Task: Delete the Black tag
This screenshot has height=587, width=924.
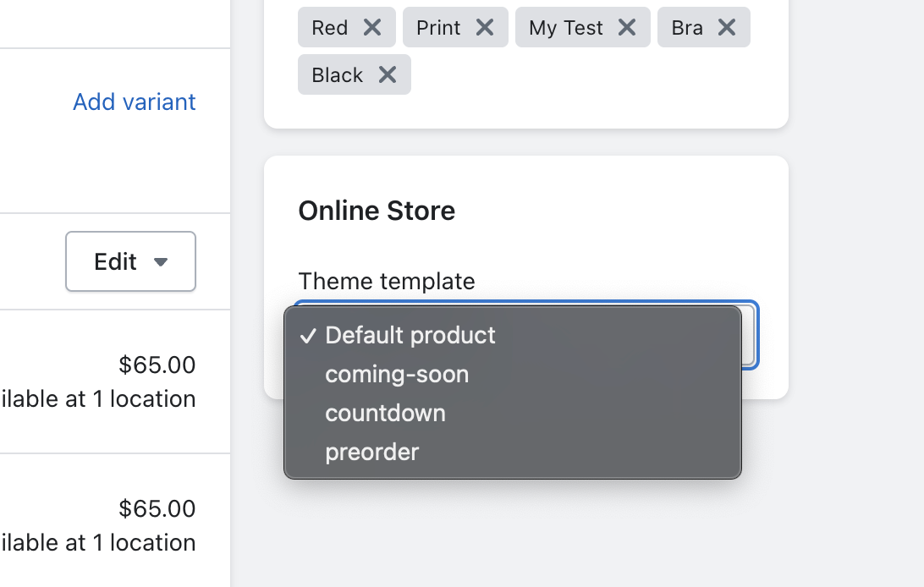Action: (388, 75)
